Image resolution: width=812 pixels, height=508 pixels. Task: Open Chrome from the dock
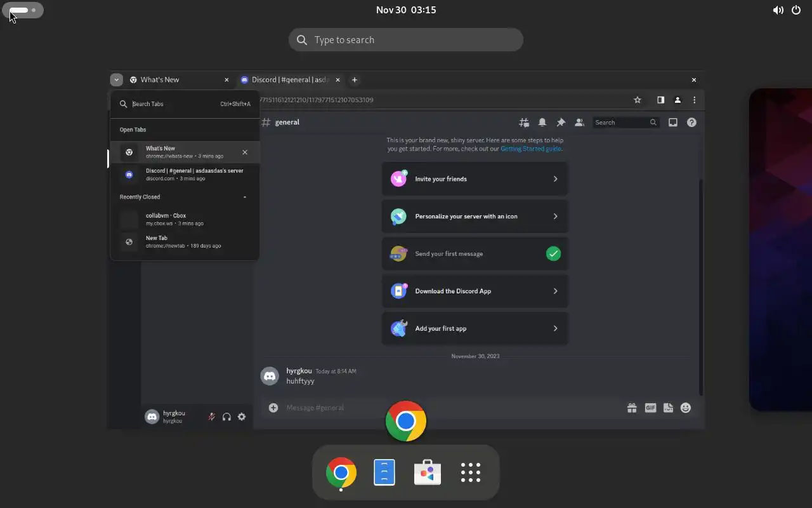(341, 472)
